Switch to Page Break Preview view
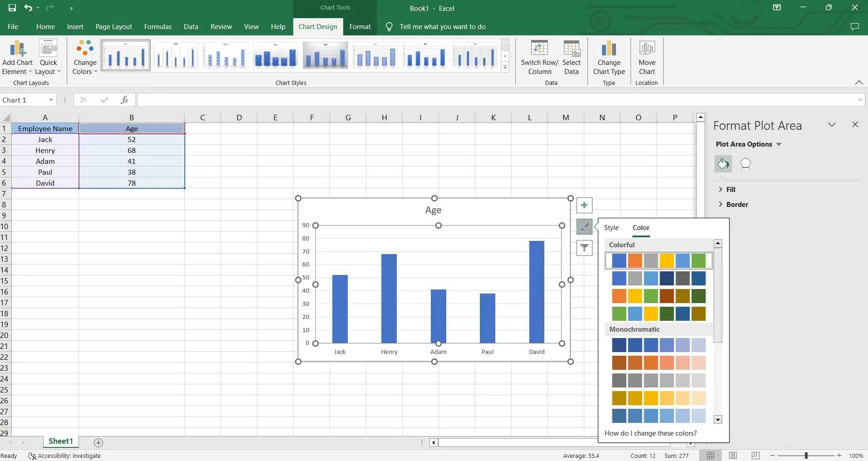 (x=755, y=456)
